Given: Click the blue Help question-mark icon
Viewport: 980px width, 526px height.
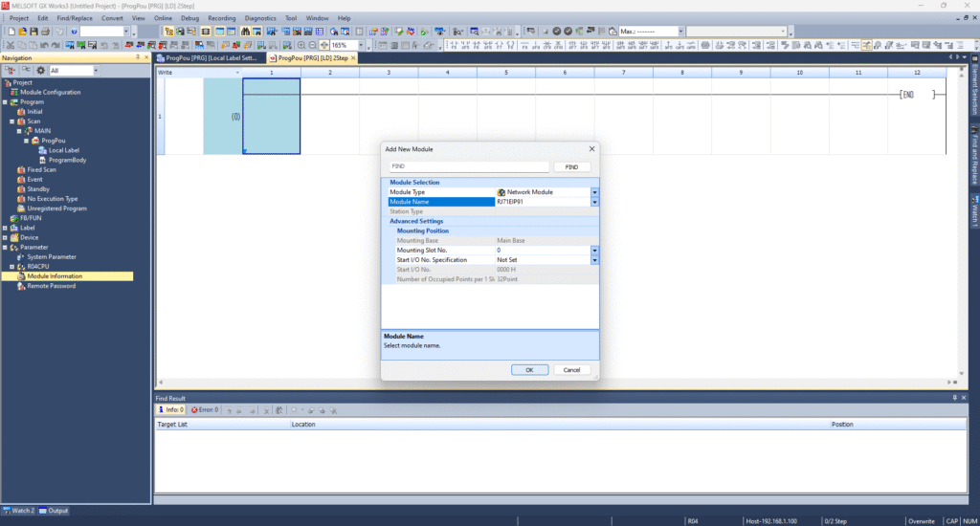Looking at the screenshot, I should point(74,32).
